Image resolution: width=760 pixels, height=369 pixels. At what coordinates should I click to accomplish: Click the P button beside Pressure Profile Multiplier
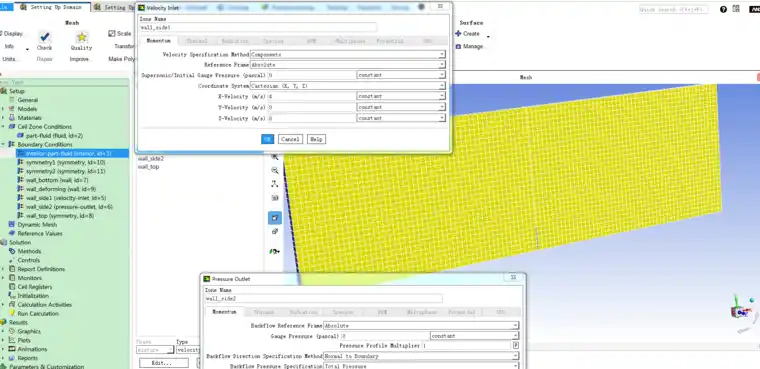click(x=516, y=346)
